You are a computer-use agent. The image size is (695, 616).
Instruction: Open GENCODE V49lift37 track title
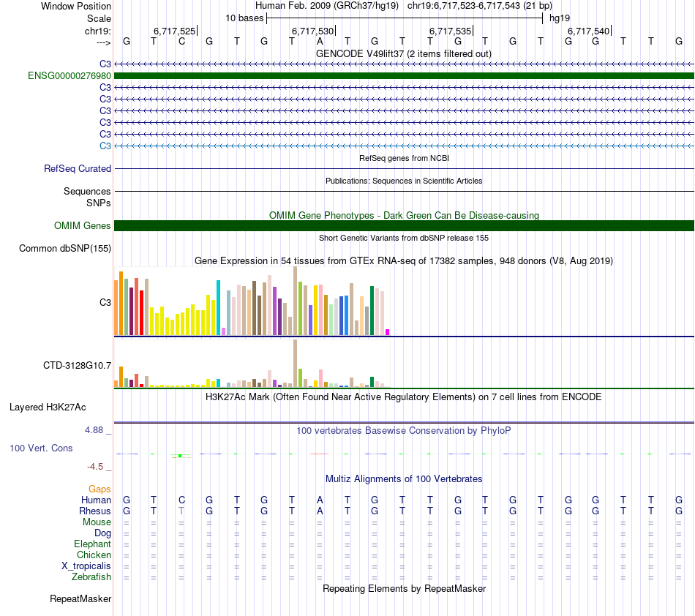(x=404, y=53)
